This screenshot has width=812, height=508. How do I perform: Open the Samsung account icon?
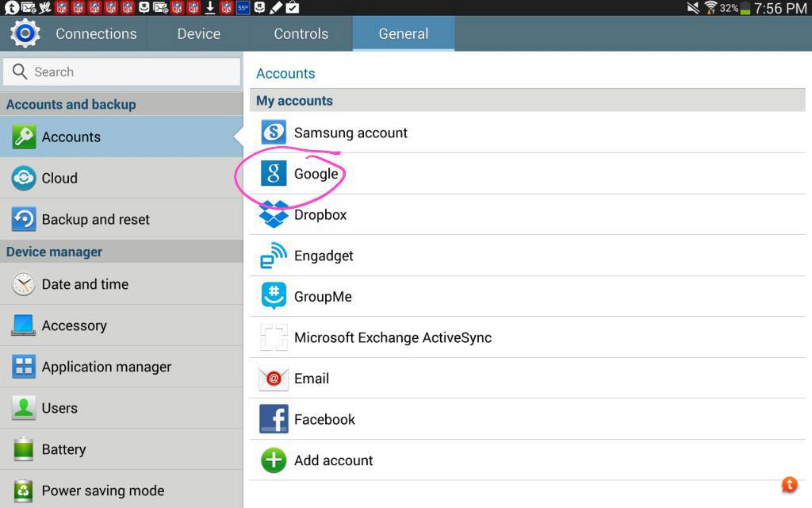[274, 133]
